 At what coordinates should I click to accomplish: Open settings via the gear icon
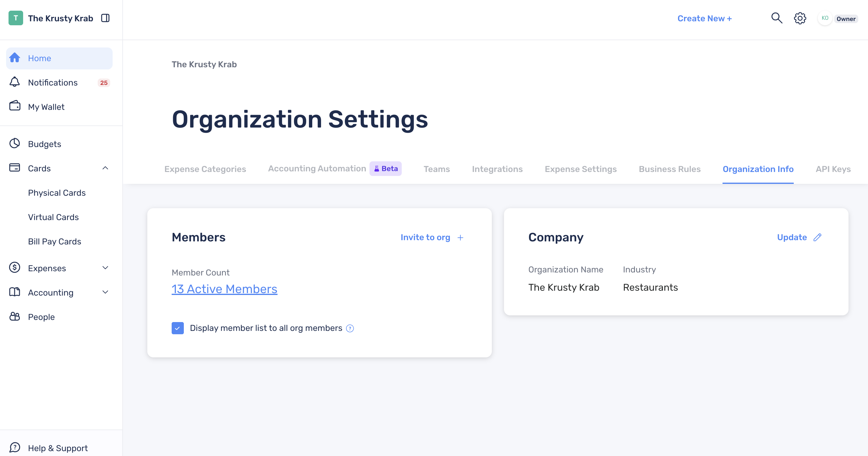[x=800, y=18]
